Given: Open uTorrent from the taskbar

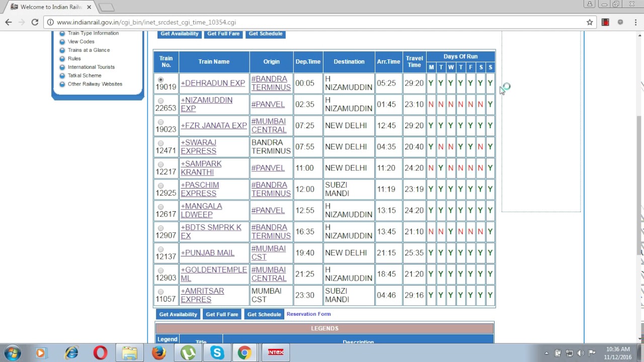Looking at the screenshot, I should (x=188, y=352).
